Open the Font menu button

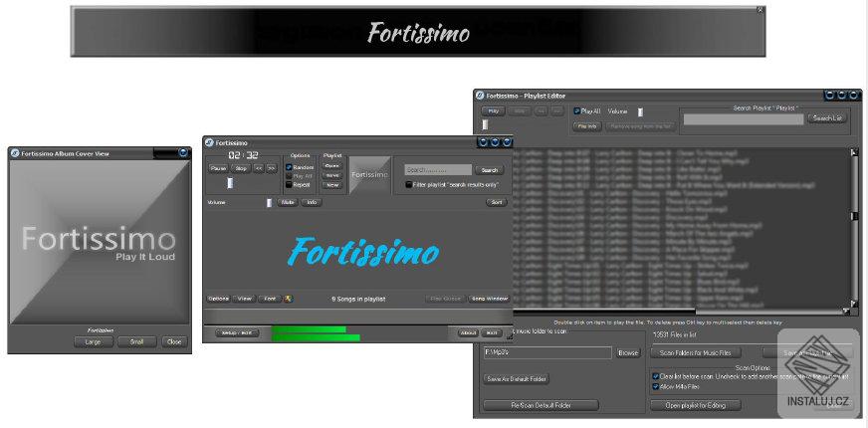click(270, 299)
